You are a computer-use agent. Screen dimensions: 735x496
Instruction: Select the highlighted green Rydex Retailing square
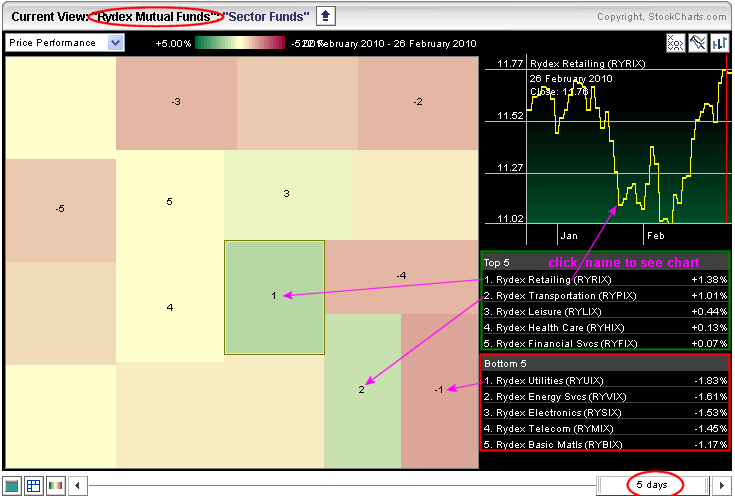tap(274, 297)
